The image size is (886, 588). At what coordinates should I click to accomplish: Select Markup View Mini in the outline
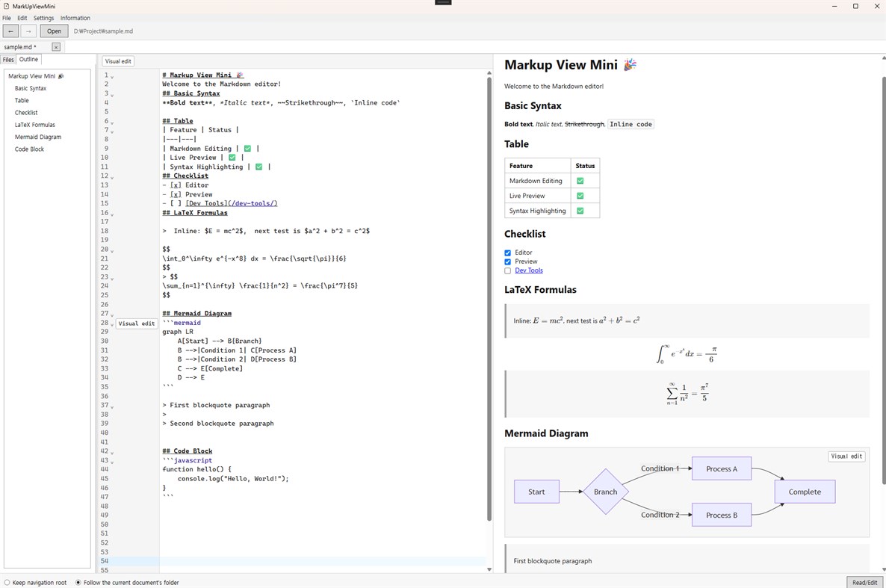(x=36, y=75)
